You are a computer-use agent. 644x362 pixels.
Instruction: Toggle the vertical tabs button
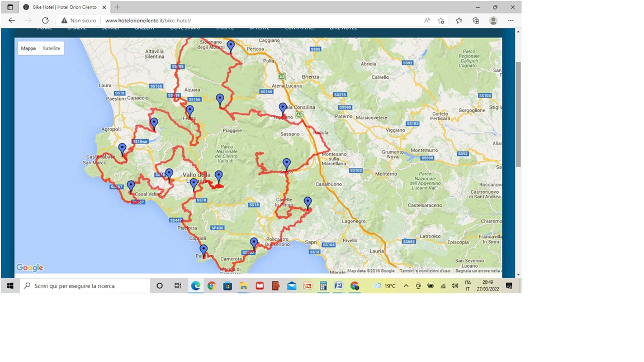10,7
